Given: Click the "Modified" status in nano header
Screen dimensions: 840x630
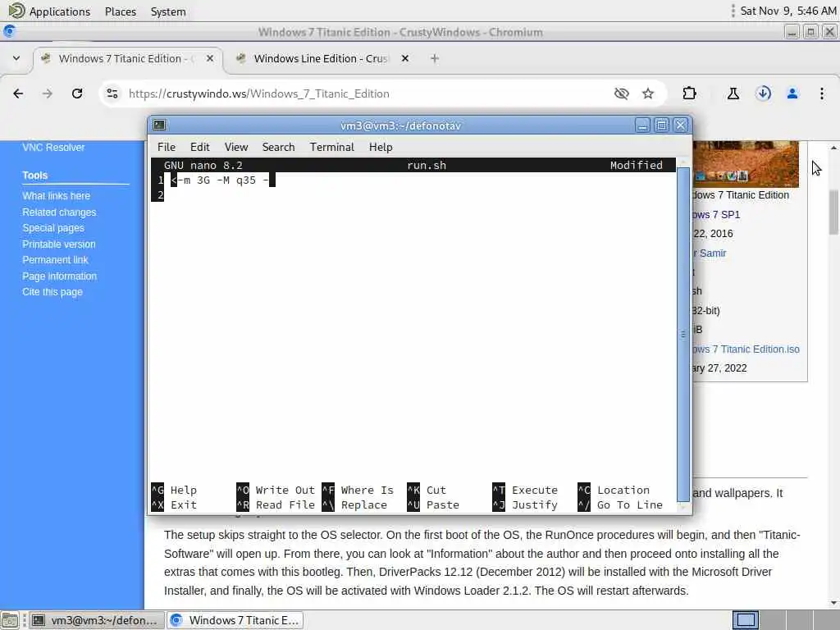Looking at the screenshot, I should (637, 165).
